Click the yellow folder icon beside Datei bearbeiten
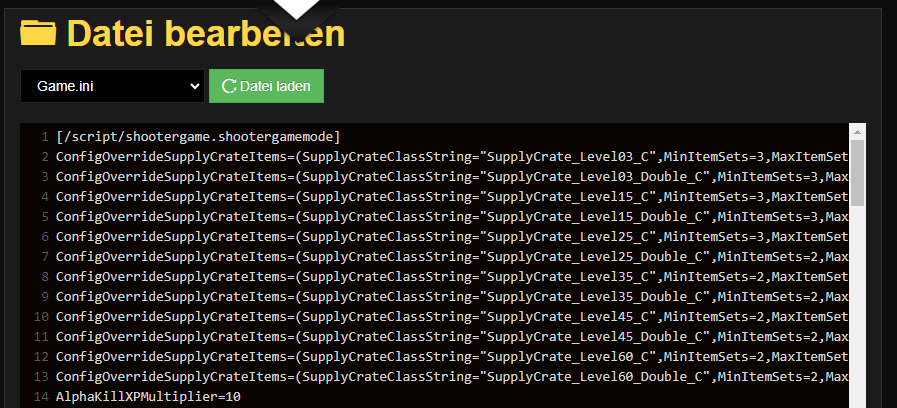The width and height of the screenshot is (897, 408). click(38, 33)
